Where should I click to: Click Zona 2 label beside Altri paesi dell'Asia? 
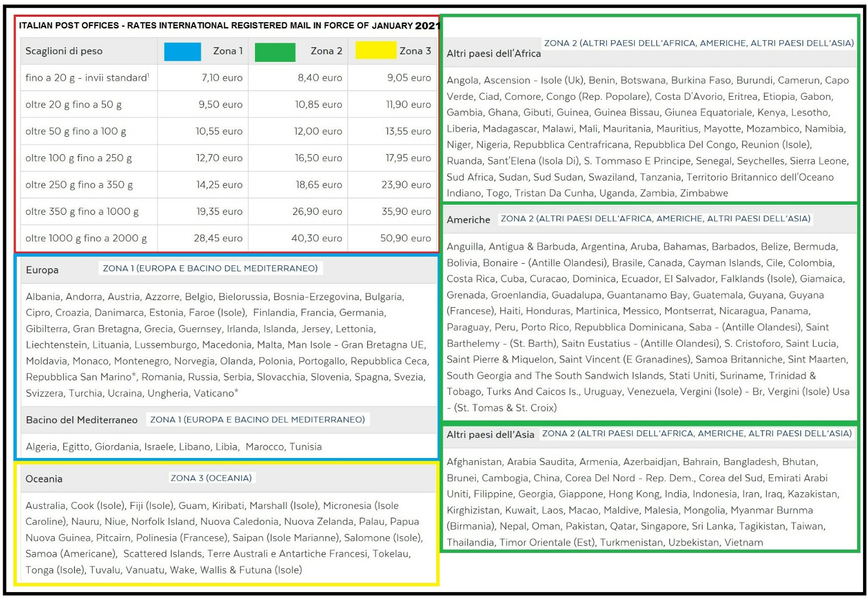pos(697,433)
